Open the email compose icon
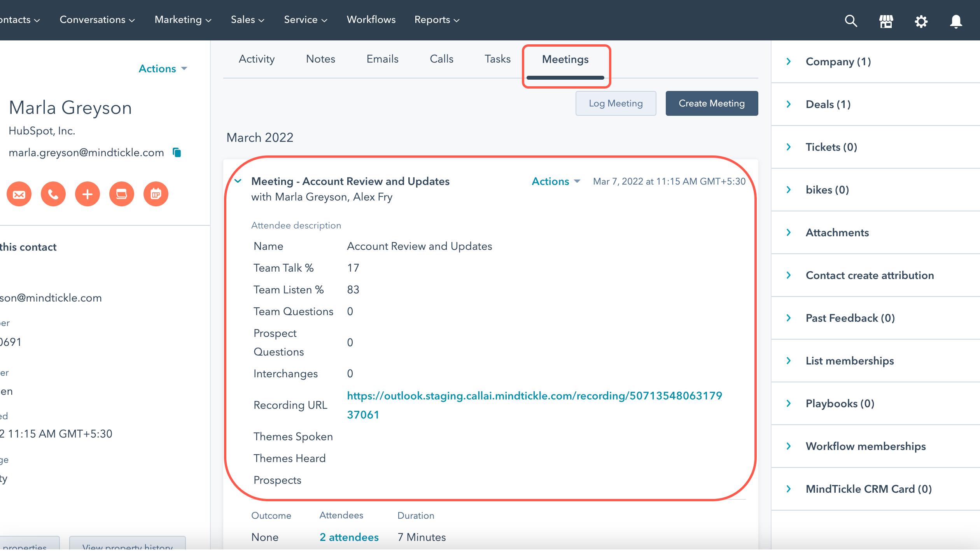 coord(19,194)
